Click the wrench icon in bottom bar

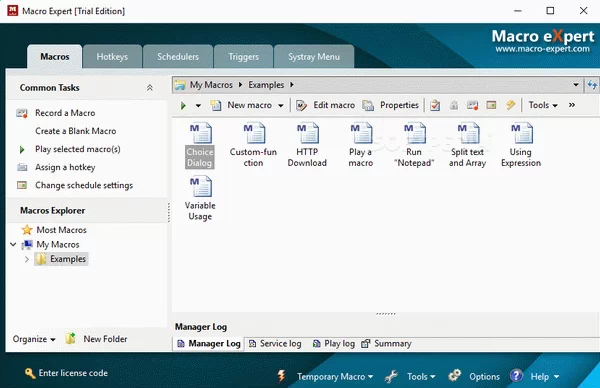[391, 377]
